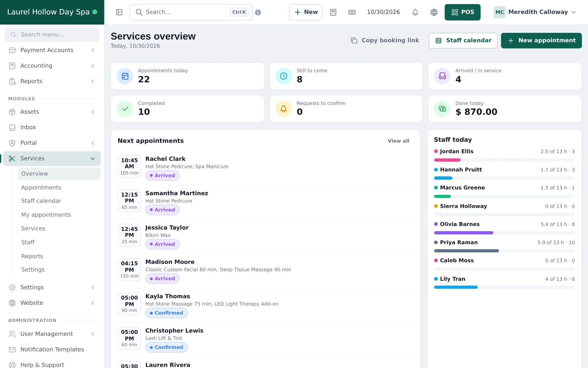
Task: Open the POS button
Action: point(463,12)
